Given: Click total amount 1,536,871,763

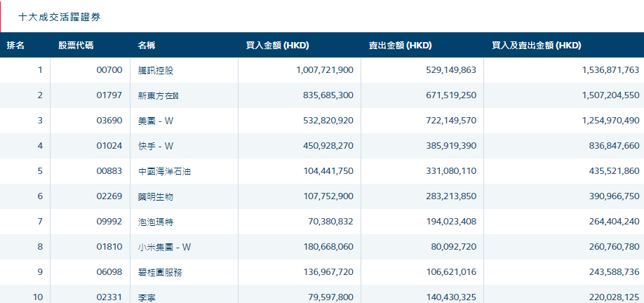Looking at the screenshot, I should click(611, 70).
